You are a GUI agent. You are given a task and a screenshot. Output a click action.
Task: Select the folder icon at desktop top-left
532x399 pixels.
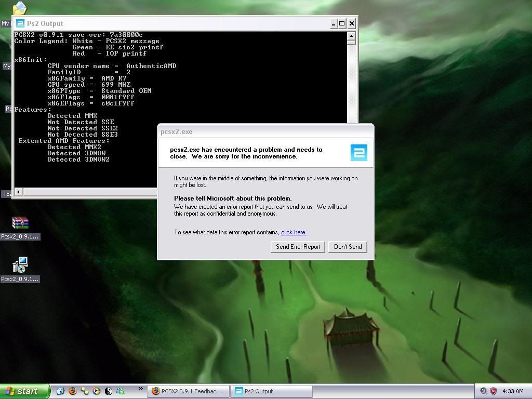(20, 8)
